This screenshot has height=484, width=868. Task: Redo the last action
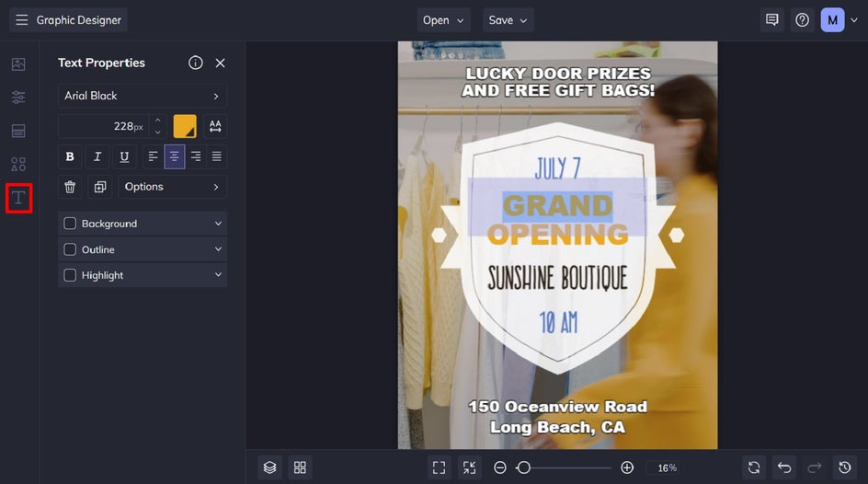click(815, 468)
